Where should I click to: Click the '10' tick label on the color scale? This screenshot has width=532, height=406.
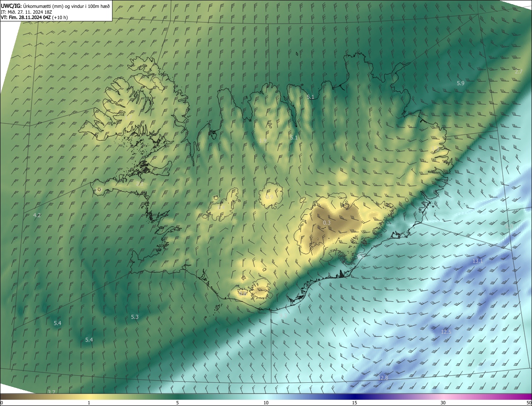tap(266, 403)
